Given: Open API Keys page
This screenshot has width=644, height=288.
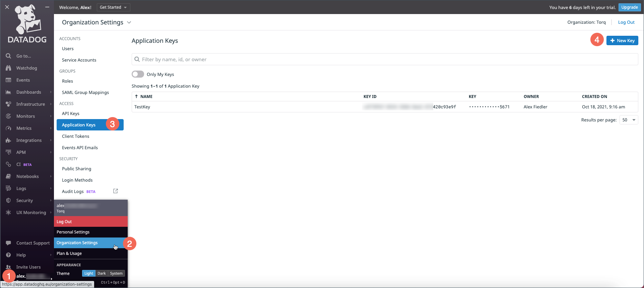Looking at the screenshot, I should 71,113.
